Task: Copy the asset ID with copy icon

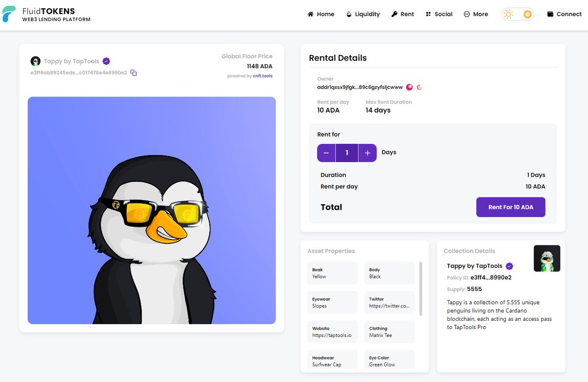Action: click(x=134, y=73)
